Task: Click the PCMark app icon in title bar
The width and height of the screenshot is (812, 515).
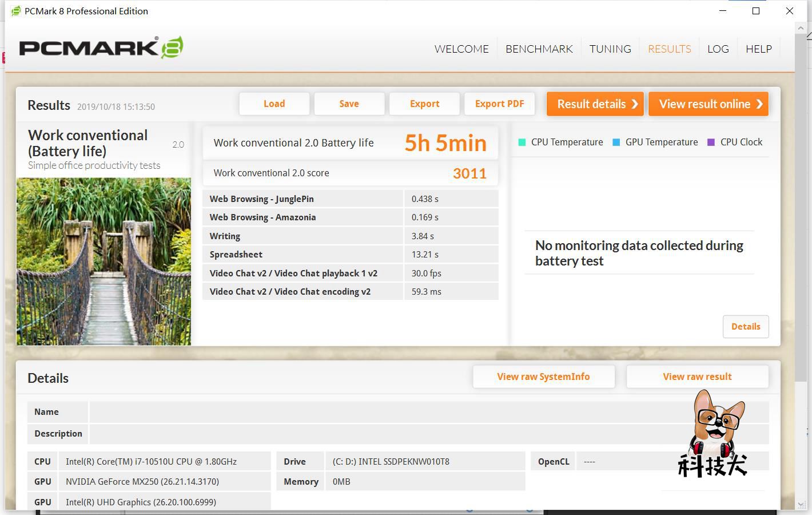Action: pyautogui.click(x=16, y=11)
